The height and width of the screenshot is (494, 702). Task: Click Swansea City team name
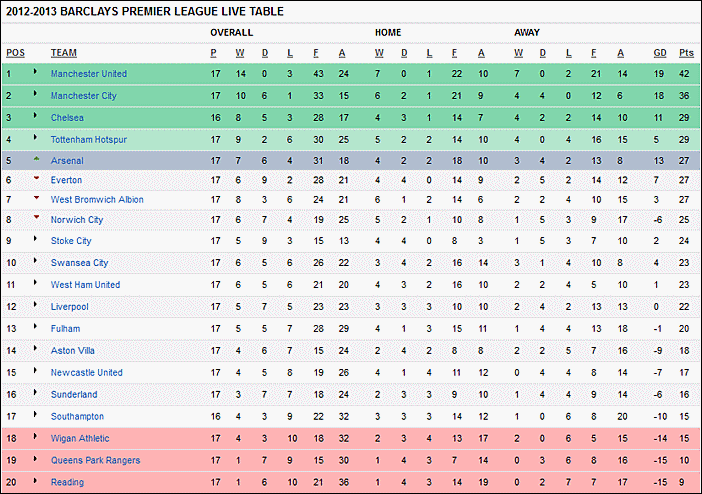(79, 263)
